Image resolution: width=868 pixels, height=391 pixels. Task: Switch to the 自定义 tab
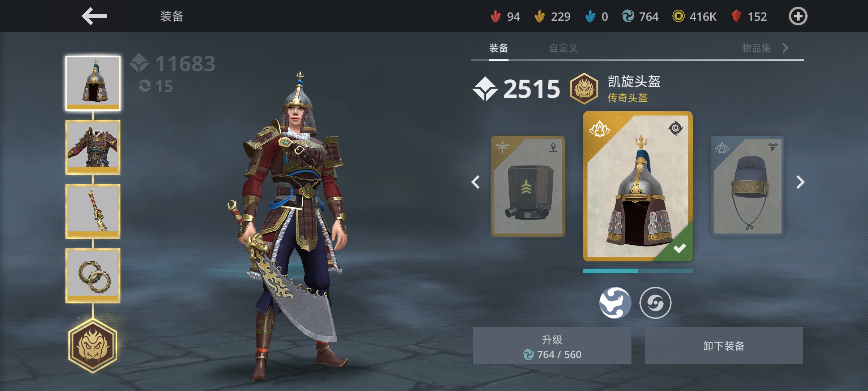pos(563,48)
